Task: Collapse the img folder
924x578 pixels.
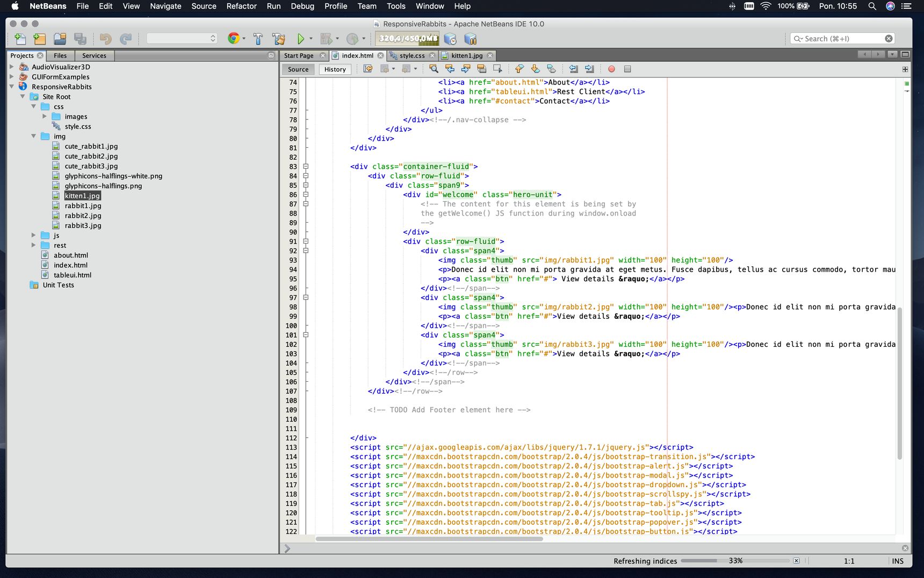Action: [33, 136]
